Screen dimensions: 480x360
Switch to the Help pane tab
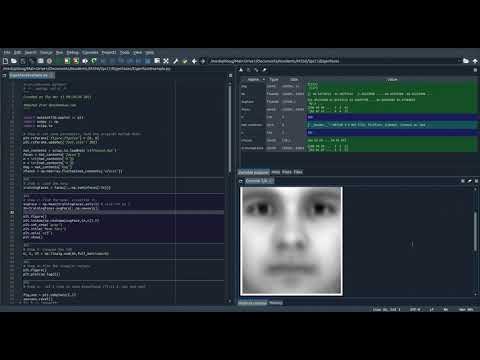point(275,172)
